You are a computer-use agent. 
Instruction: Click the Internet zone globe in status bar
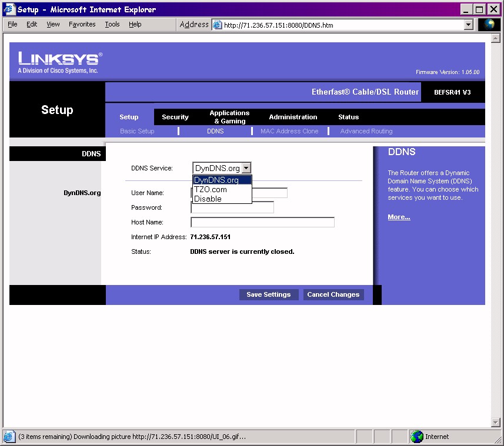[417, 437]
